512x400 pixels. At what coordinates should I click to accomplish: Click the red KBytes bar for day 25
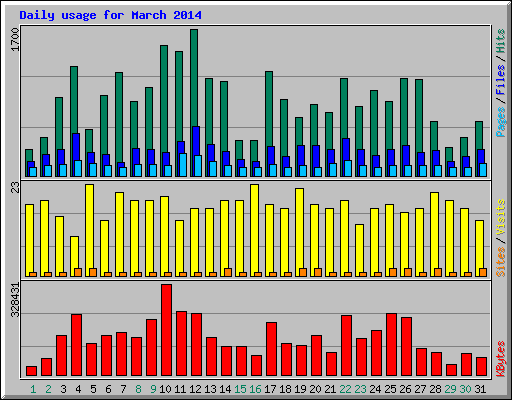click(x=391, y=345)
